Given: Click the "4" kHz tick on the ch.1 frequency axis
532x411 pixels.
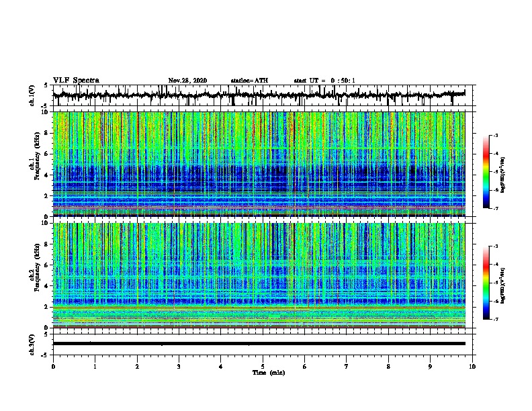Looking at the screenshot, I should pyautogui.click(x=47, y=175).
